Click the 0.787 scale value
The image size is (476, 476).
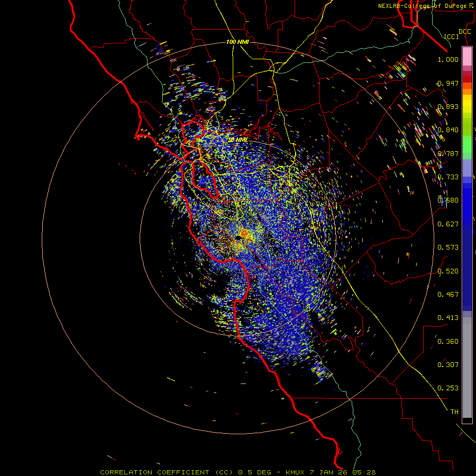point(448,153)
